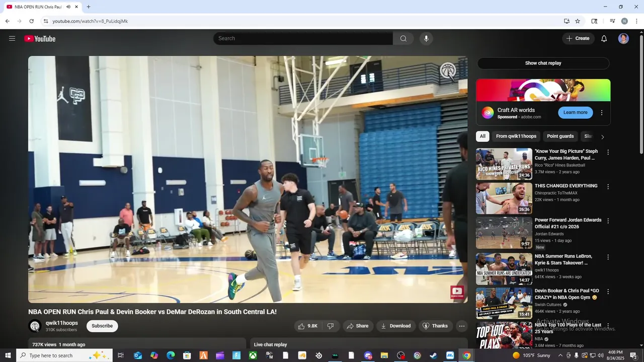Open Xbox app on taskbar
The height and width of the screenshot is (362, 644).
point(253,355)
